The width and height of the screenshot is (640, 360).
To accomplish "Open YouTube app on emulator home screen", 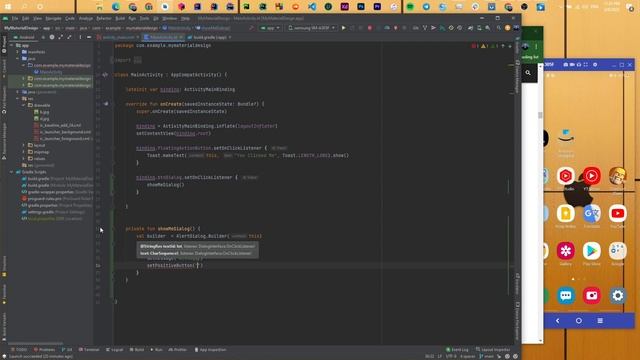I will [618, 213].
